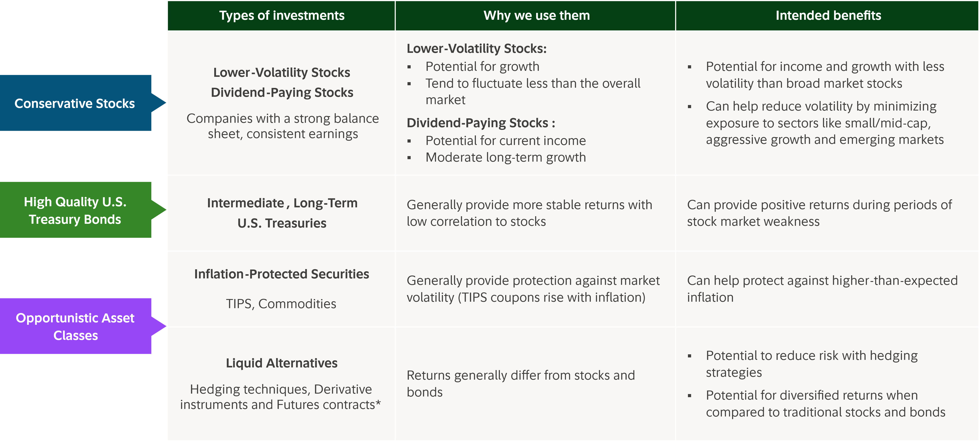This screenshot has height=442, width=980.
Task: Click the Conservative Stocks blue arrow label
Action: click(75, 103)
